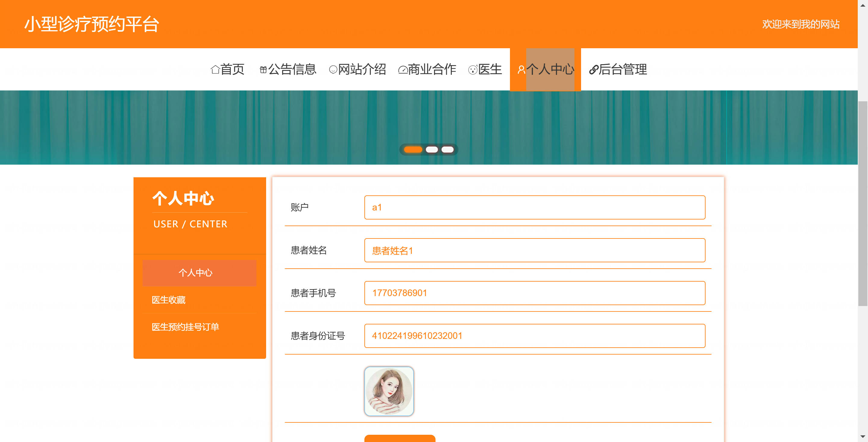Screen dimensions: 868x442
Task: Open 医生预约挂号订单 in the sidebar
Action: (x=185, y=327)
